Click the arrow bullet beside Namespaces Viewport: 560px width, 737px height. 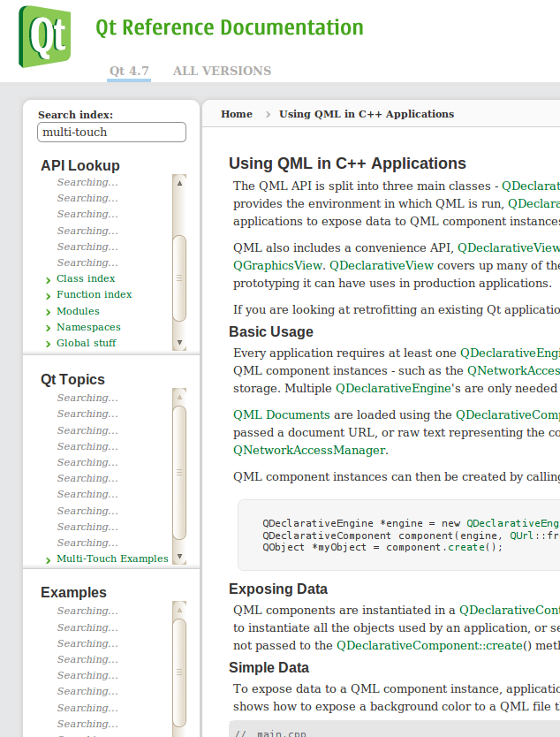48,329
